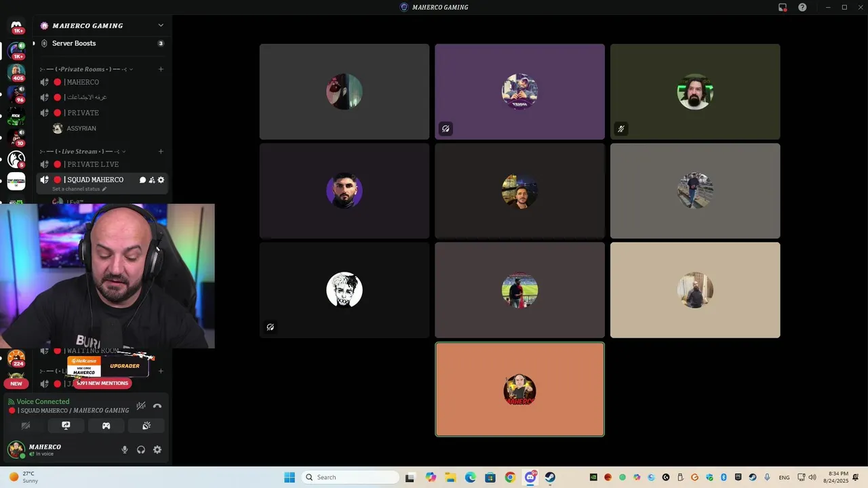
Task: Deafen with headphones icon
Action: 141,449
